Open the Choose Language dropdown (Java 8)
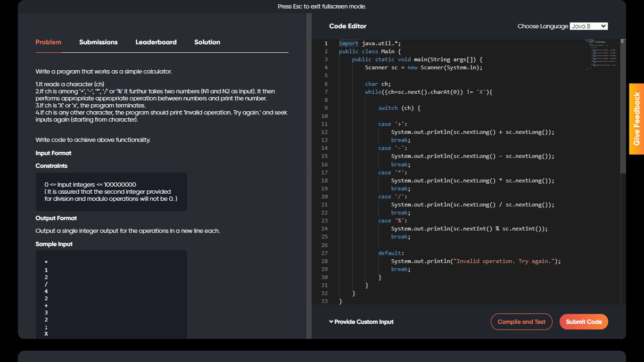This screenshot has height=362, width=644. click(588, 26)
